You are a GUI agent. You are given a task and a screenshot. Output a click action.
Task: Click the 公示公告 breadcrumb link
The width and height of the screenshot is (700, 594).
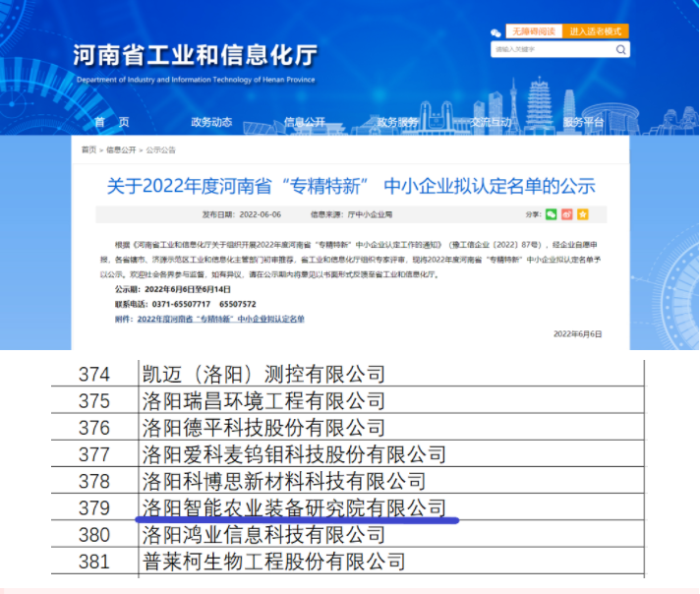pyautogui.click(x=160, y=150)
